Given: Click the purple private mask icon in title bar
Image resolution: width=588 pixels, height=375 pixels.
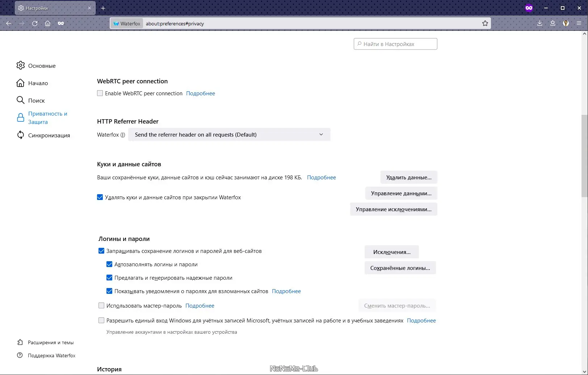Looking at the screenshot, I should (x=529, y=8).
